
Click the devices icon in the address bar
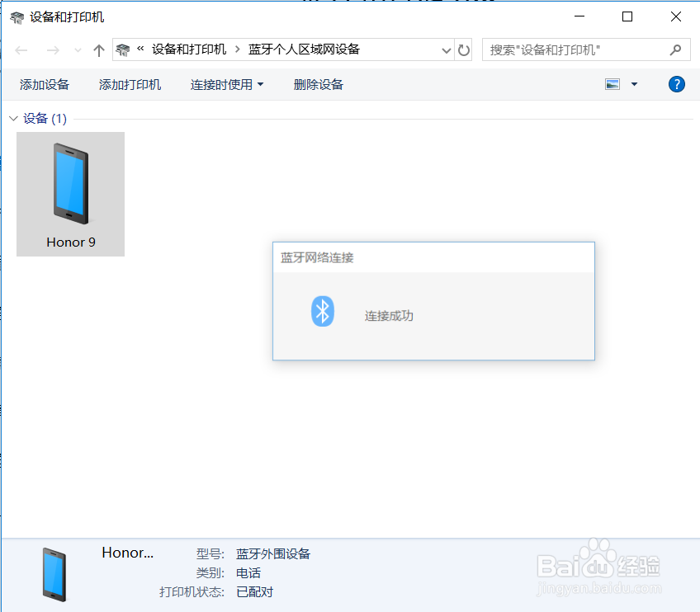pos(123,50)
